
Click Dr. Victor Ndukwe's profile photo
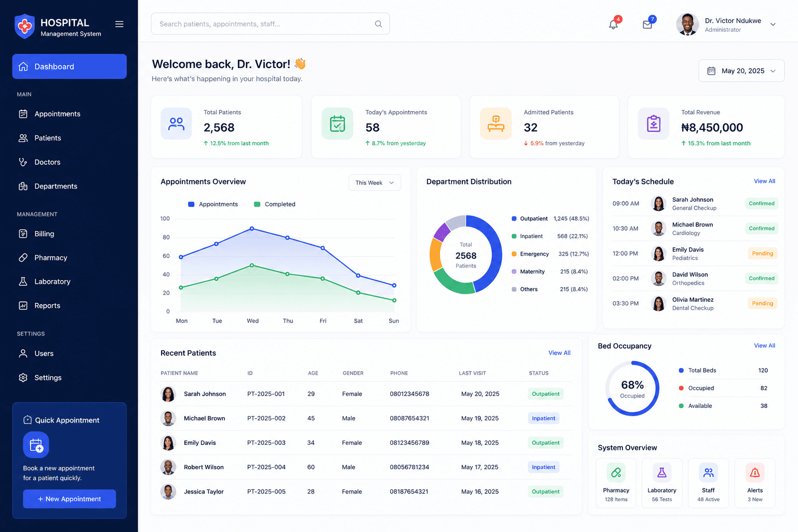687,24
